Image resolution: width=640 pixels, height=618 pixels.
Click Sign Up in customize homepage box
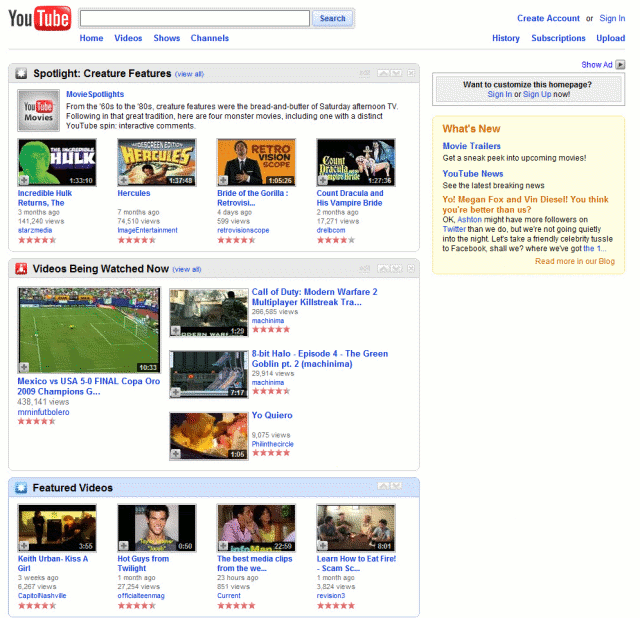(537, 94)
